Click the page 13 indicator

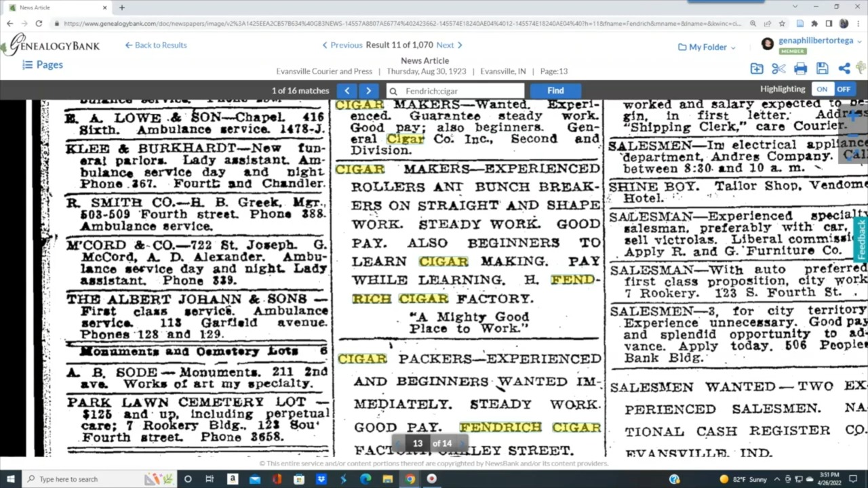[417, 444]
